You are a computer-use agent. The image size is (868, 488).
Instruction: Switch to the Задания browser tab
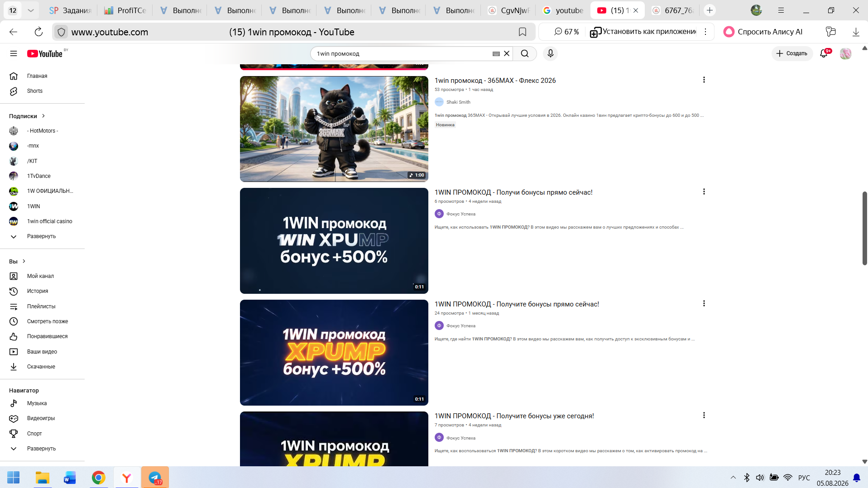click(71, 10)
